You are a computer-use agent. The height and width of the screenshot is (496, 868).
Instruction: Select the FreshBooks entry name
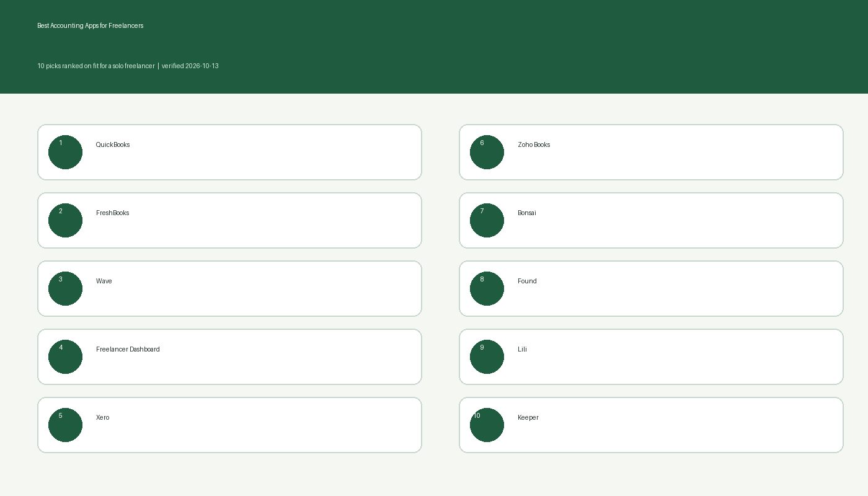113,213
